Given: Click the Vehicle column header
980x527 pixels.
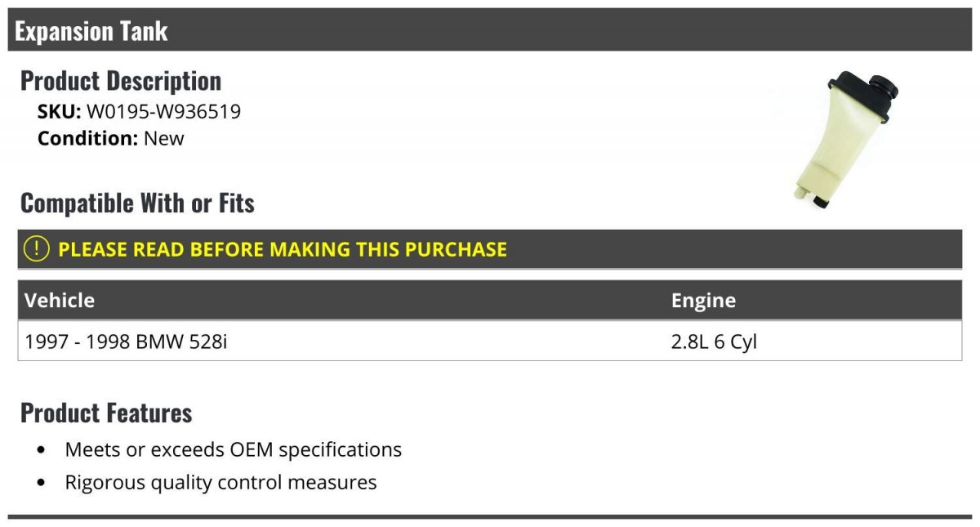Looking at the screenshot, I should [60, 300].
